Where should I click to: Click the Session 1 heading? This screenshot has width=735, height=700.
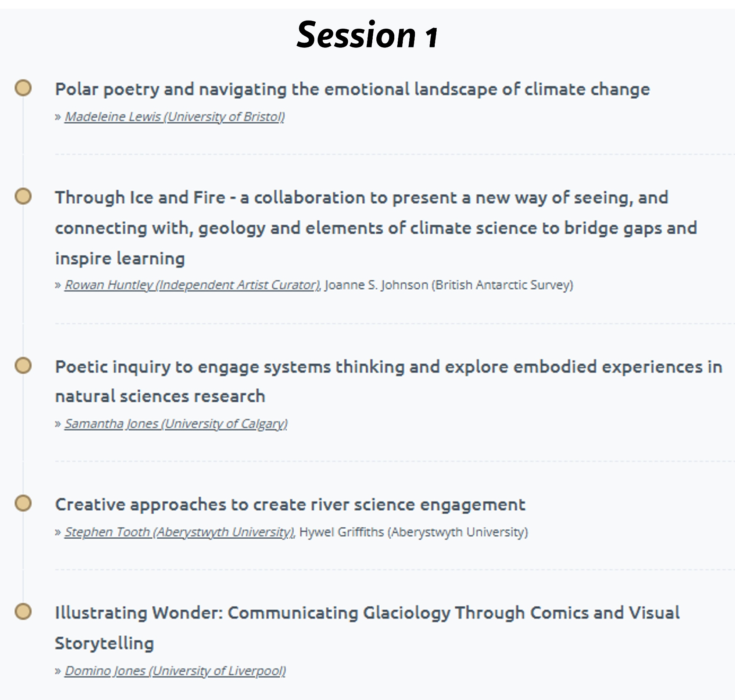click(367, 35)
